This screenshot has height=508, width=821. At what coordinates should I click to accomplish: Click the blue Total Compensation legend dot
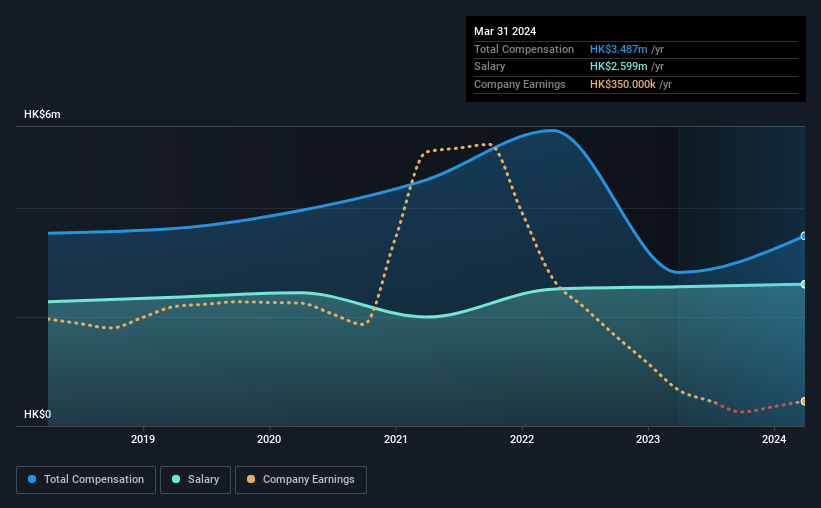32,479
